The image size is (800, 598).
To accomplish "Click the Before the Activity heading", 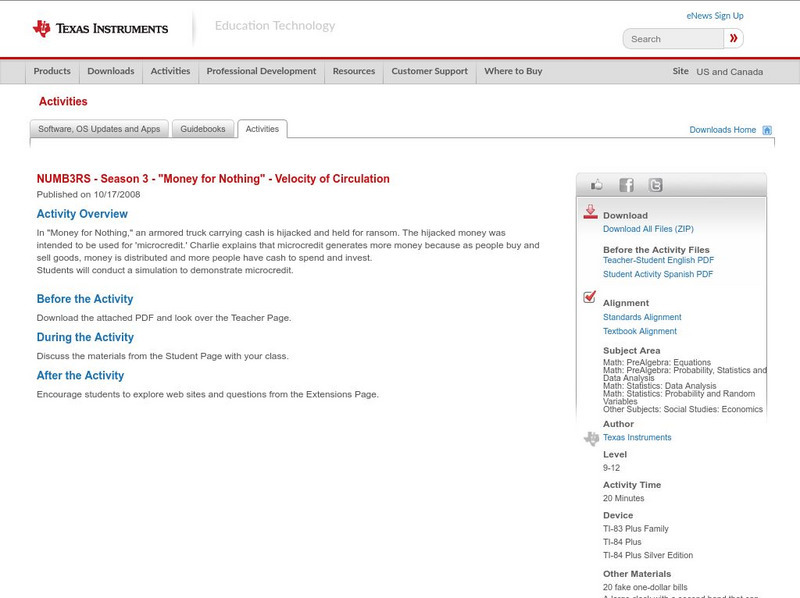I will click(x=85, y=299).
